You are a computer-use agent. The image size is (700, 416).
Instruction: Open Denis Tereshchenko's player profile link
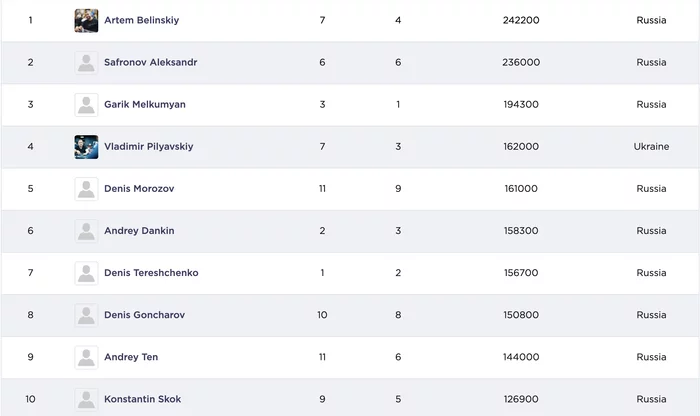151,273
